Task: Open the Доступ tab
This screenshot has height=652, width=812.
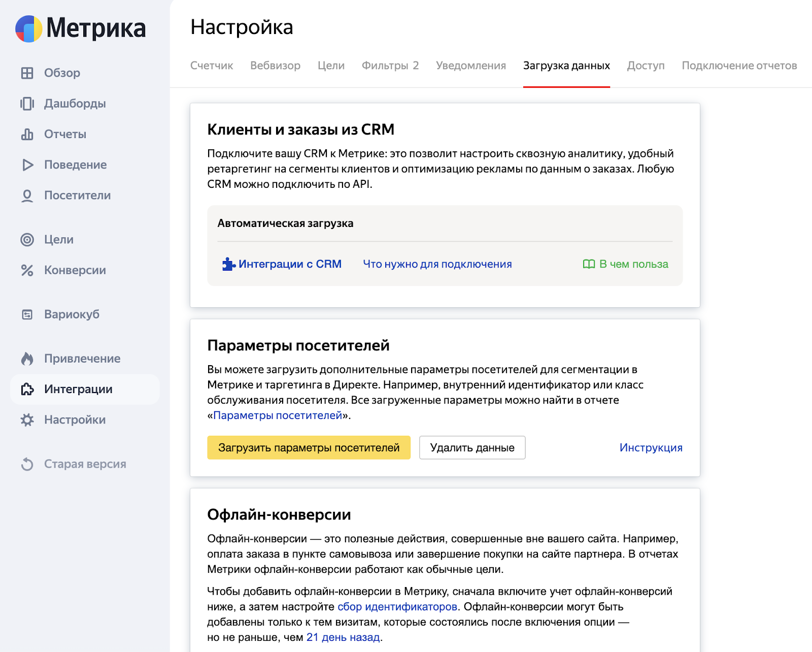Action: (646, 66)
